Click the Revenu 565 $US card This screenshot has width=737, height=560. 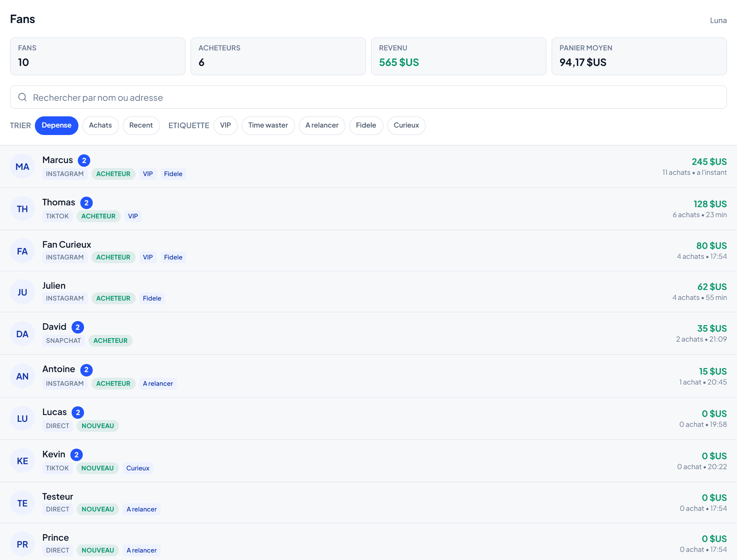(458, 56)
